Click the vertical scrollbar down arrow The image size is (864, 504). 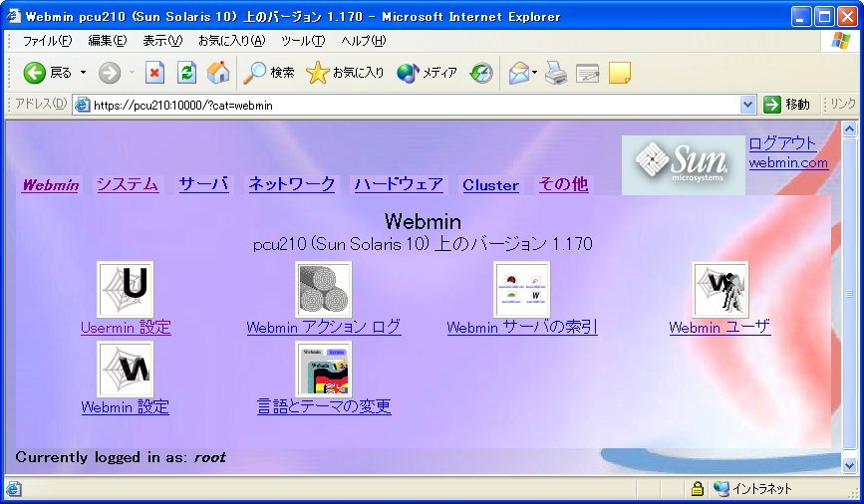pyautogui.click(x=849, y=466)
